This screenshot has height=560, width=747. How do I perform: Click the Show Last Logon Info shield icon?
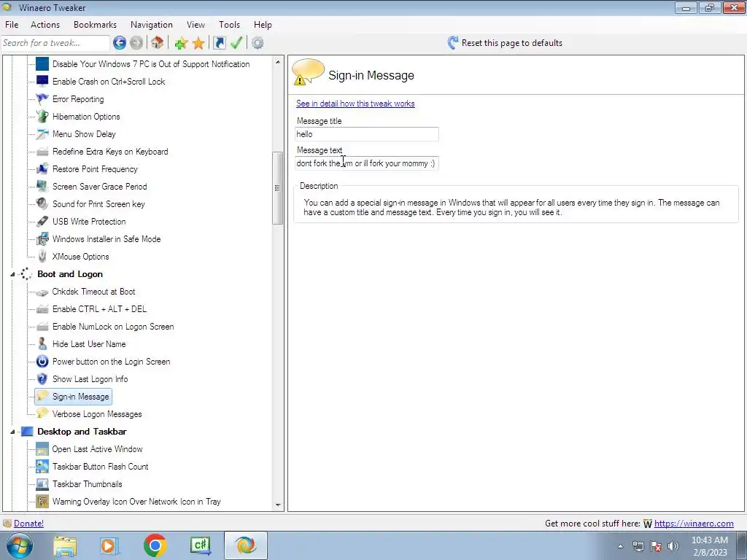pyautogui.click(x=42, y=379)
